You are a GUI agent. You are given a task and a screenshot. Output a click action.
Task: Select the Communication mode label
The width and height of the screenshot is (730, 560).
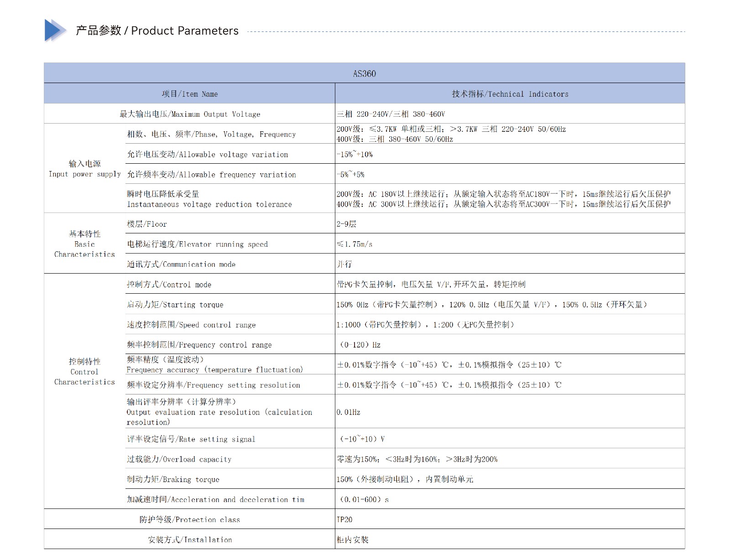click(181, 264)
